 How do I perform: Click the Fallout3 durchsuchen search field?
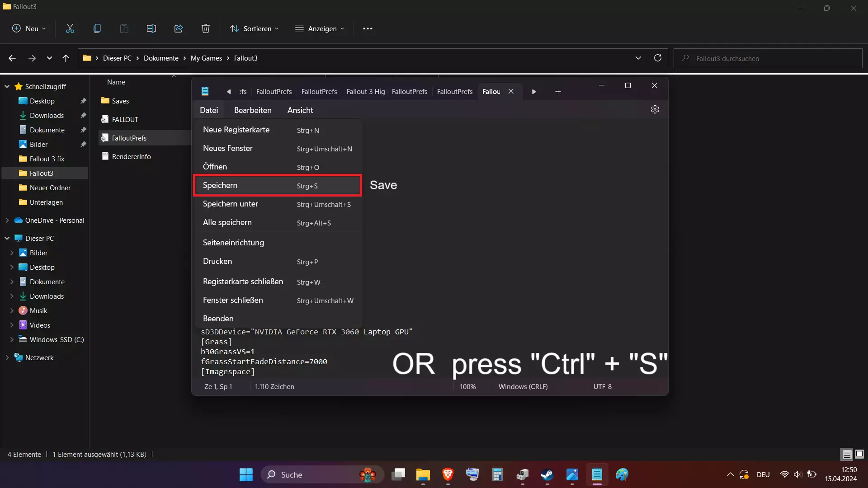pos(769,58)
